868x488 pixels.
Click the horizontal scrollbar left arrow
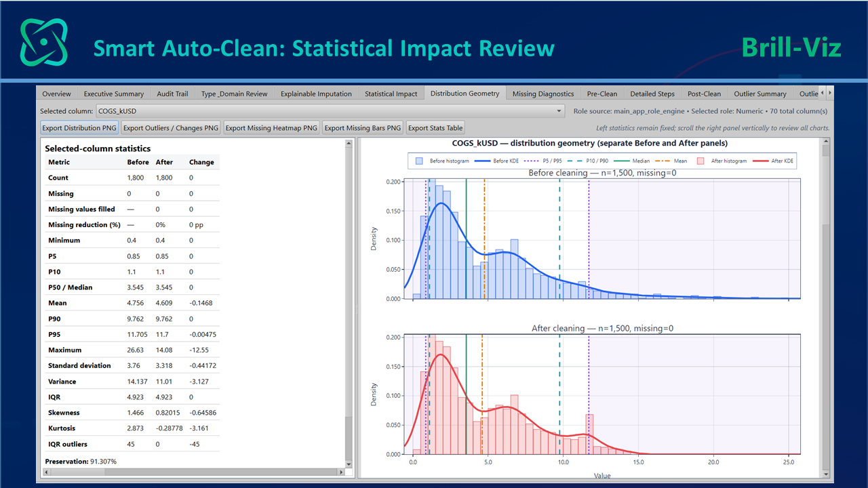click(x=45, y=472)
